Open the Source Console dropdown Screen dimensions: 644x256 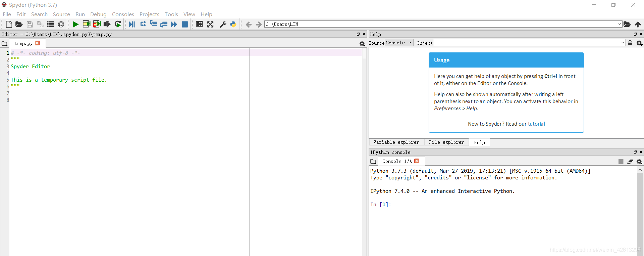(x=399, y=43)
